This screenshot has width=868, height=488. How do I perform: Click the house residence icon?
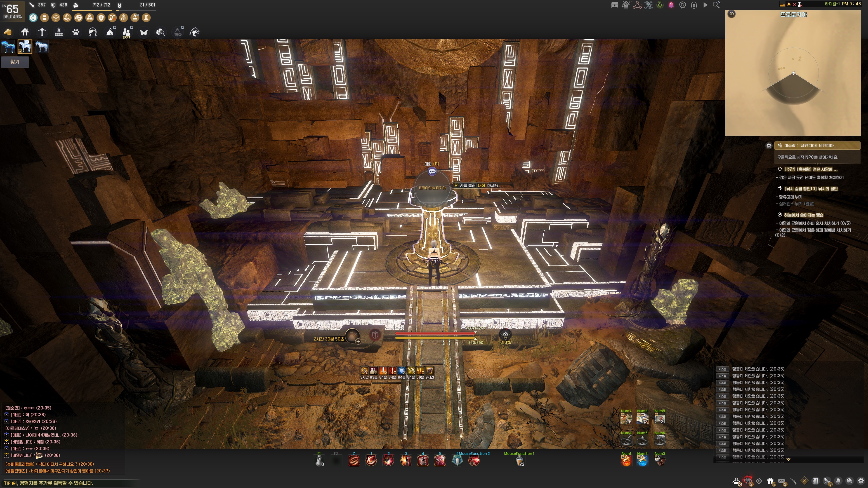pyautogui.click(x=25, y=32)
